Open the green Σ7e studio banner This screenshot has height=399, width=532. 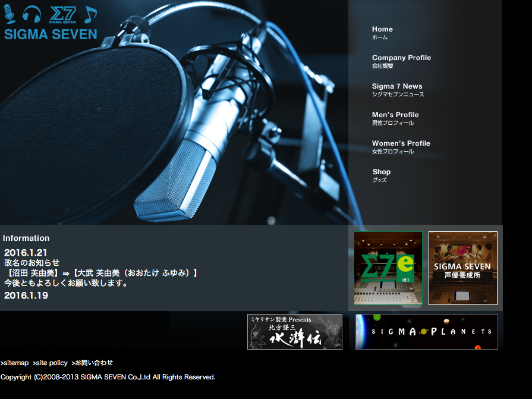click(x=388, y=268)
